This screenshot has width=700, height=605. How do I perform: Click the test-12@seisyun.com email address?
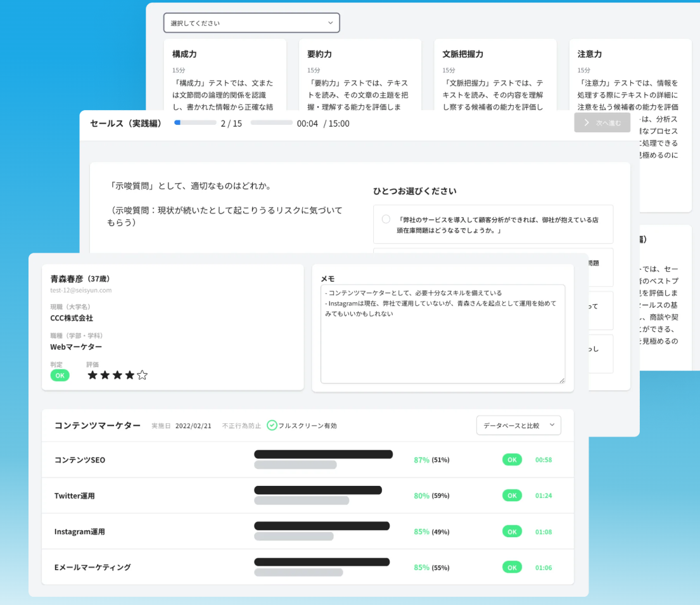(x=81, y=290)
